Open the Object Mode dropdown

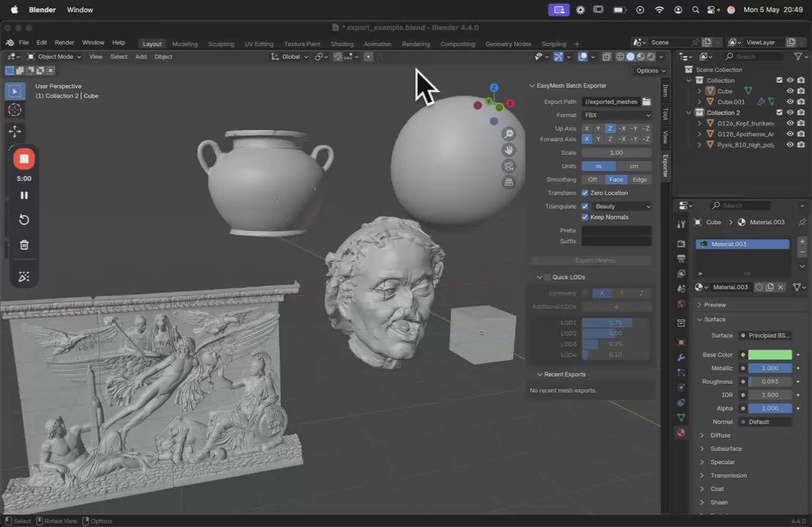[53, 56]
